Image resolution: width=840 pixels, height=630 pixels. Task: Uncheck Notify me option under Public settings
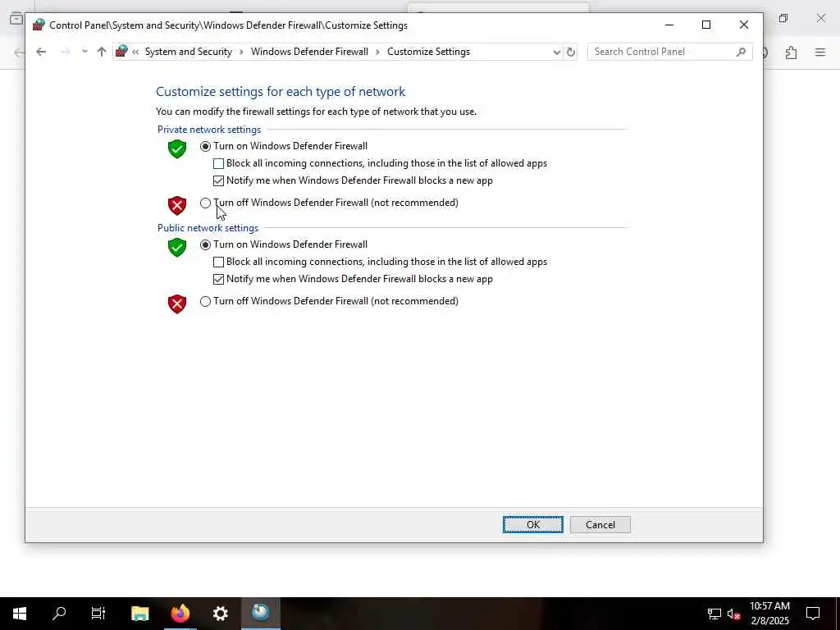point(218,279)
